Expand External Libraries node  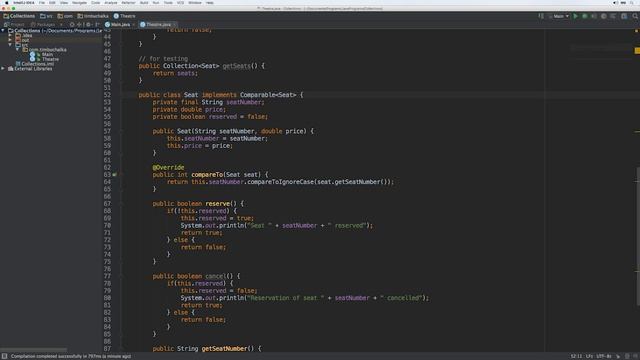coord(3,69)
